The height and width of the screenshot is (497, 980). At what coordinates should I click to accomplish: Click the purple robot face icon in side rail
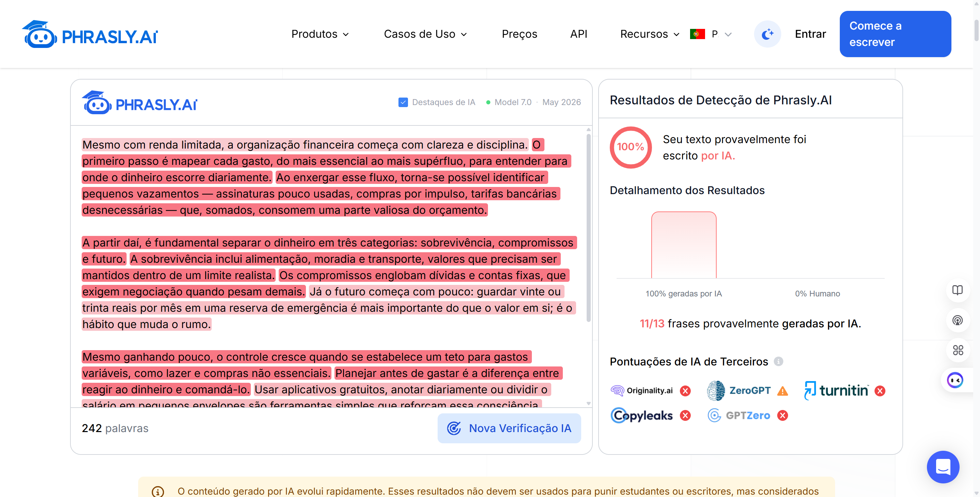click(955, 380)
